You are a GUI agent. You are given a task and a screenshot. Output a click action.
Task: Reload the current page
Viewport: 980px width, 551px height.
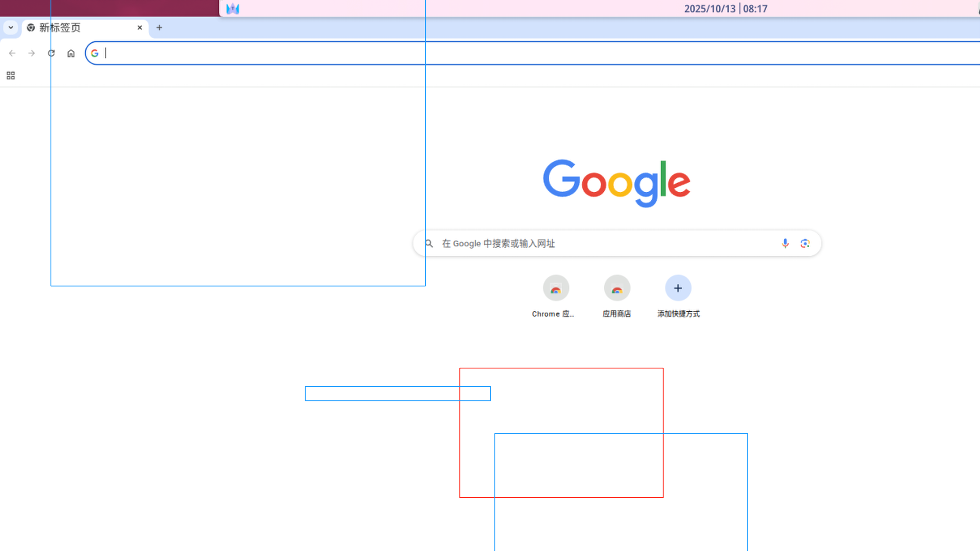click(51, 53)
